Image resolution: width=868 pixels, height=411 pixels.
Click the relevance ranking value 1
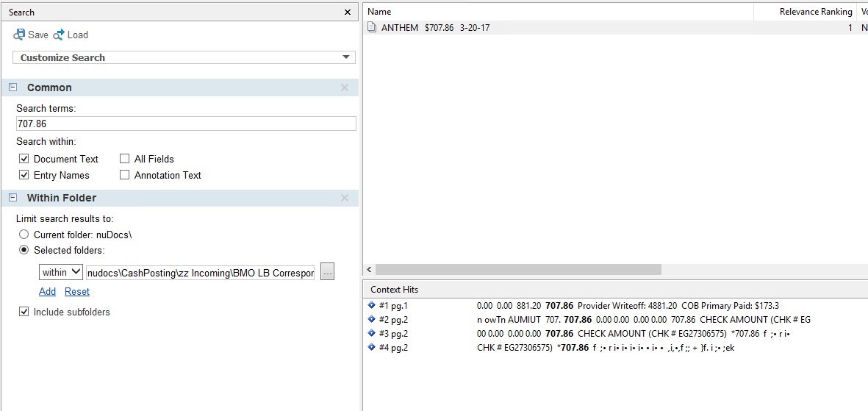[x=850, y=28]
